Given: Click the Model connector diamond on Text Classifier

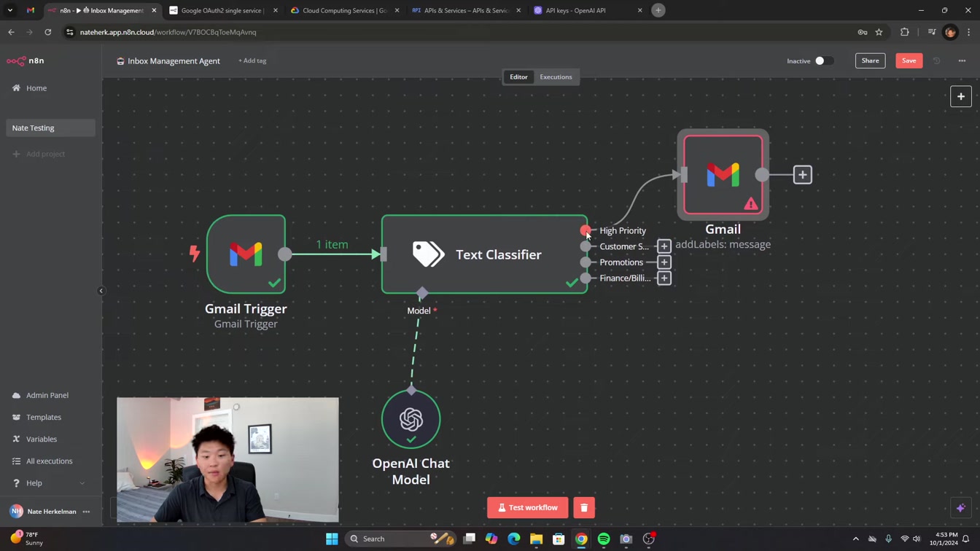Looking at the screenshot, I should [x=422, y=293].
